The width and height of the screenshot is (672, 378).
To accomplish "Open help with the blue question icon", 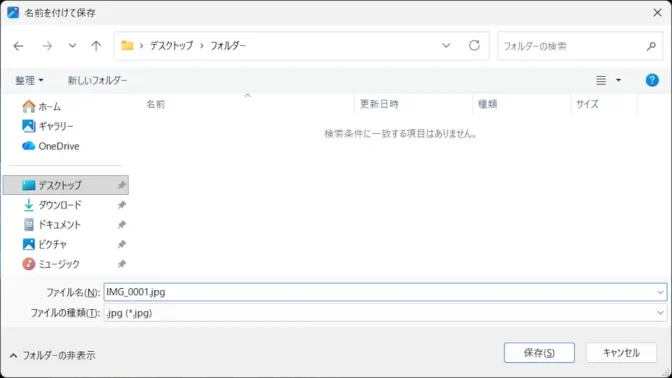I will click(x=652, y=80).
